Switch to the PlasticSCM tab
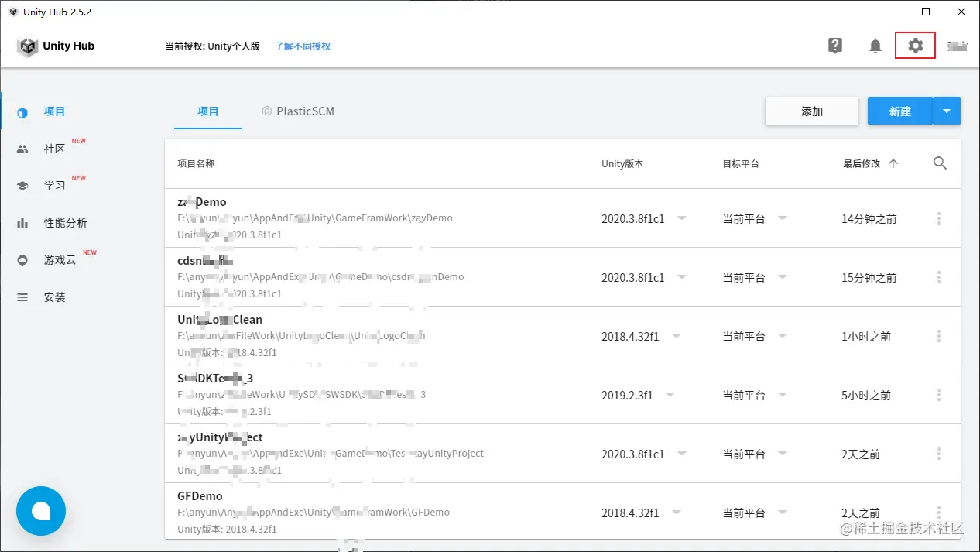980x552 pixels. (298, 111)
